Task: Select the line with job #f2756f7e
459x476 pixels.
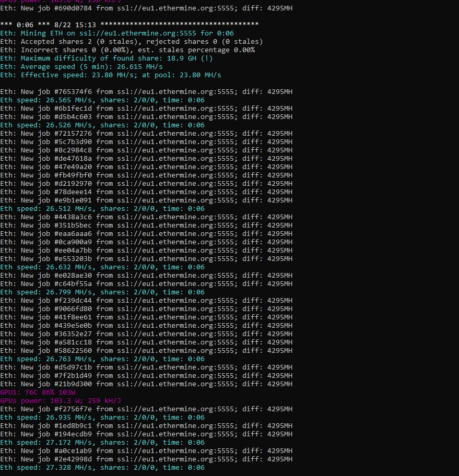Action: (146, 409)
